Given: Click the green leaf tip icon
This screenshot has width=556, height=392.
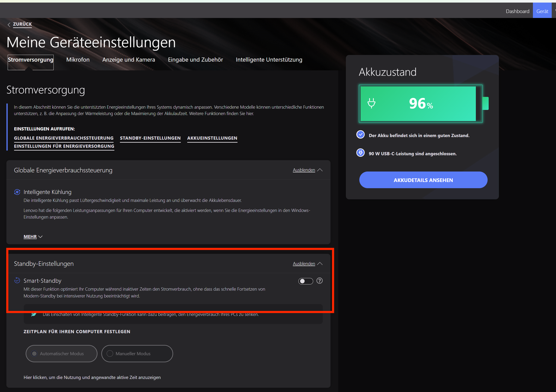Looking at the screenshot, I should [x=34, y=314].
